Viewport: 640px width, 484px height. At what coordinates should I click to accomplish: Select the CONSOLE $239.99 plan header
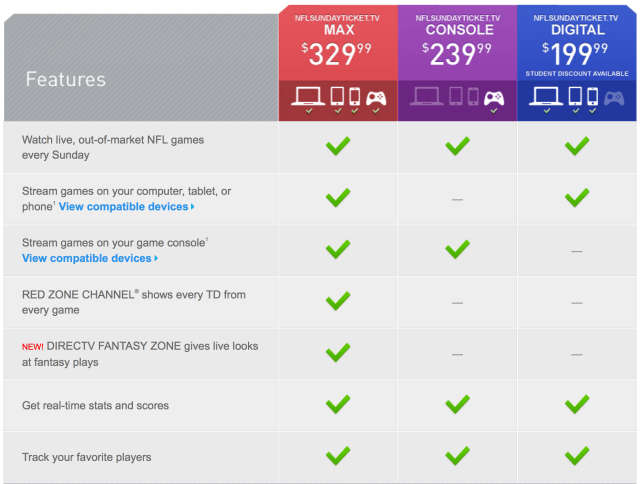457,44
